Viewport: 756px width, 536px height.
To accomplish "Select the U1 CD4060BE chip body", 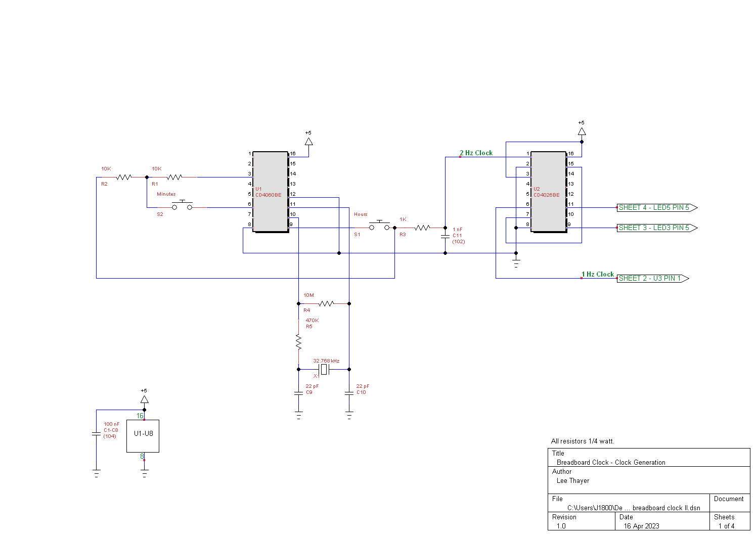I will coord(271,192).
